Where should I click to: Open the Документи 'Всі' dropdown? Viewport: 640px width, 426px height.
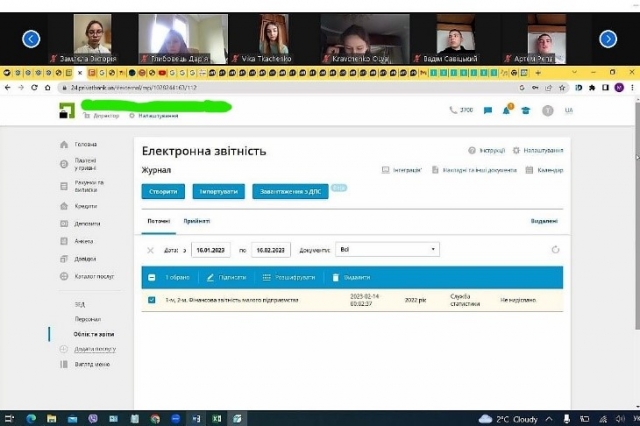tap(387, 249)
